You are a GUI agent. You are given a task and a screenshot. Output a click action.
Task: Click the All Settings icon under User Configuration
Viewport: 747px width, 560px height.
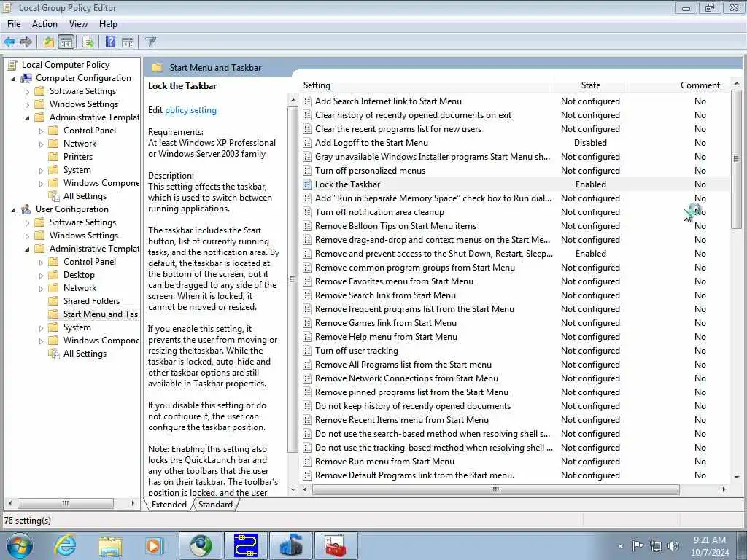(x=54, y=354)
